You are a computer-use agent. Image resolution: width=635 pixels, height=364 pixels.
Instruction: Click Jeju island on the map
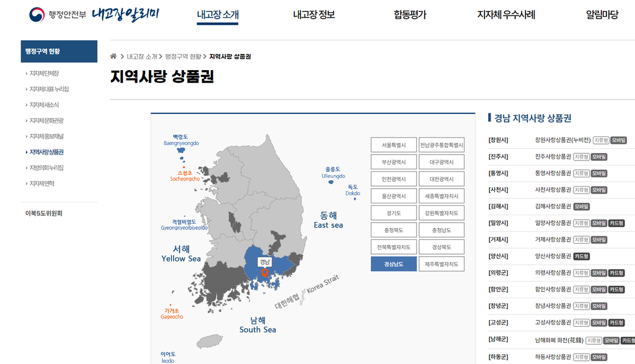coord(210,341)
